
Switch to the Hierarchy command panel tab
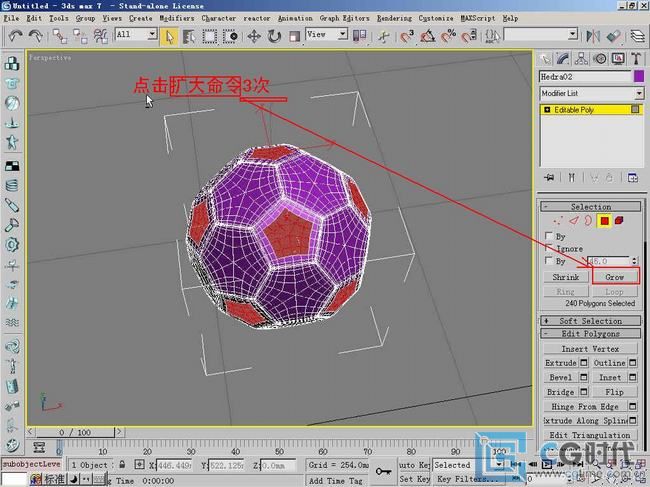(x=581, y=59)
